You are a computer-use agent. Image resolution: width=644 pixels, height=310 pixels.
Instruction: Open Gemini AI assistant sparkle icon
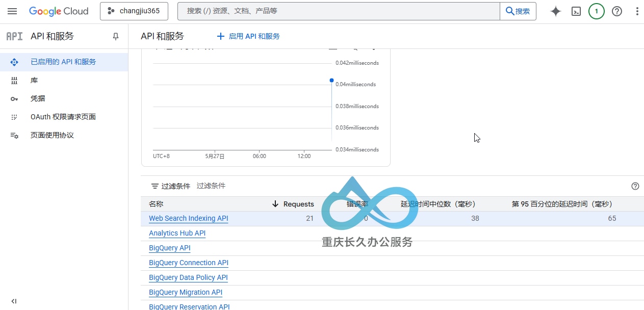pos(556,11)
